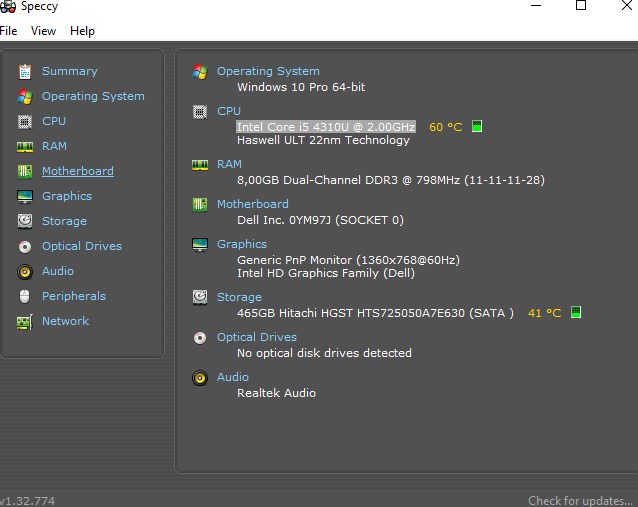Viewport: 638px width, 507px height.
Task: Show the Storage section from sidebar
Action: pyautogui.click(x=64, y=221)
